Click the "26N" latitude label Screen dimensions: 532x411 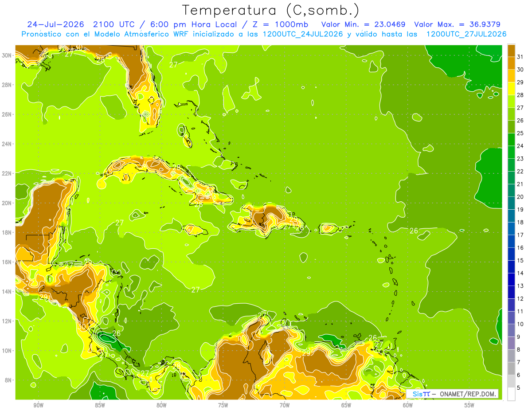click(8, 114)
